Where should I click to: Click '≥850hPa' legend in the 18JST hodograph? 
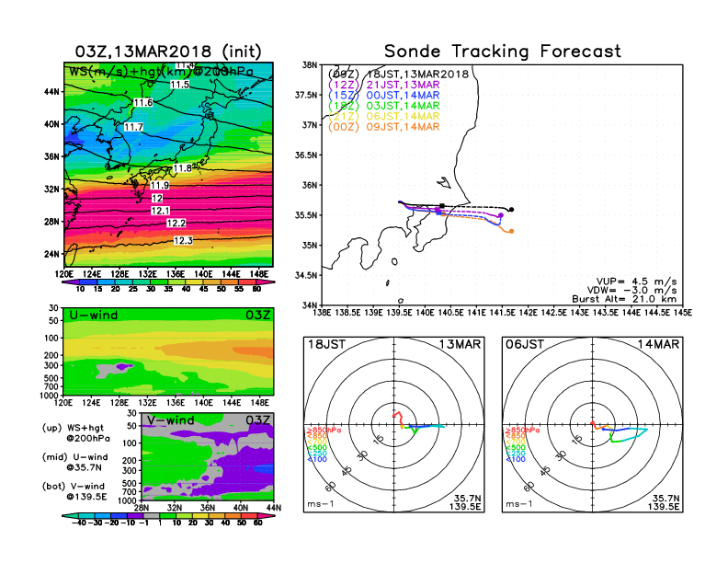tap(324, 431)
